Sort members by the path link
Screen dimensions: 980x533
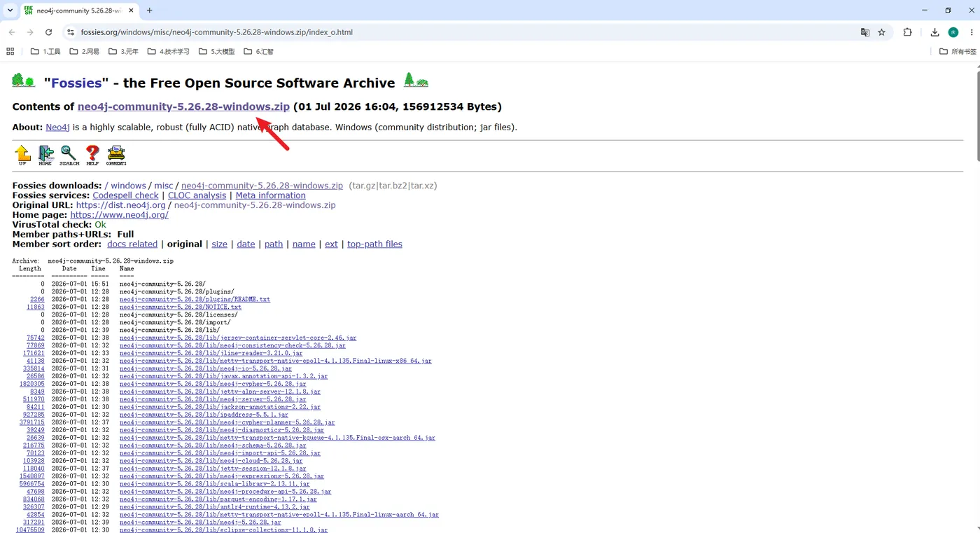tap(274, 244)
